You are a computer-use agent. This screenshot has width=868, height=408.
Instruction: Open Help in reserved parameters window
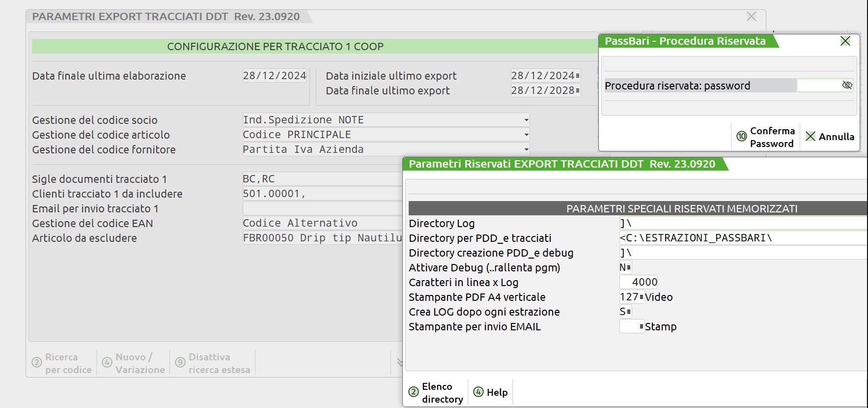click(490, 392)
